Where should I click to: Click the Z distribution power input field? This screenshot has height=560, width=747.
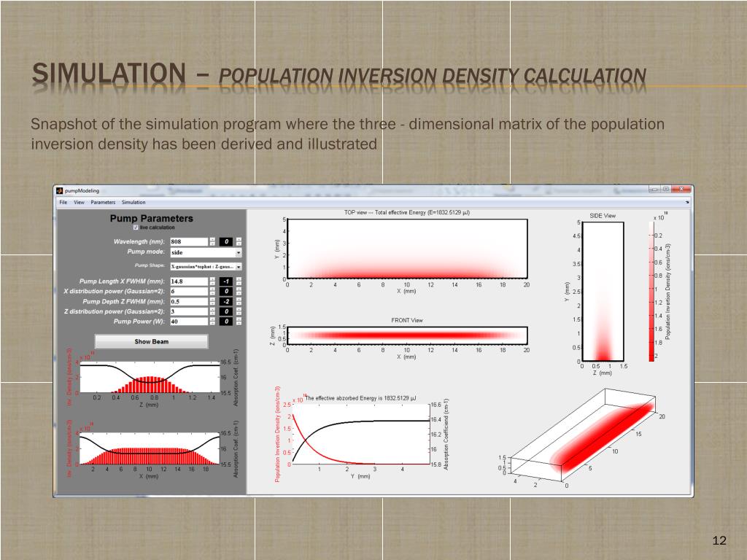(189, 311)
